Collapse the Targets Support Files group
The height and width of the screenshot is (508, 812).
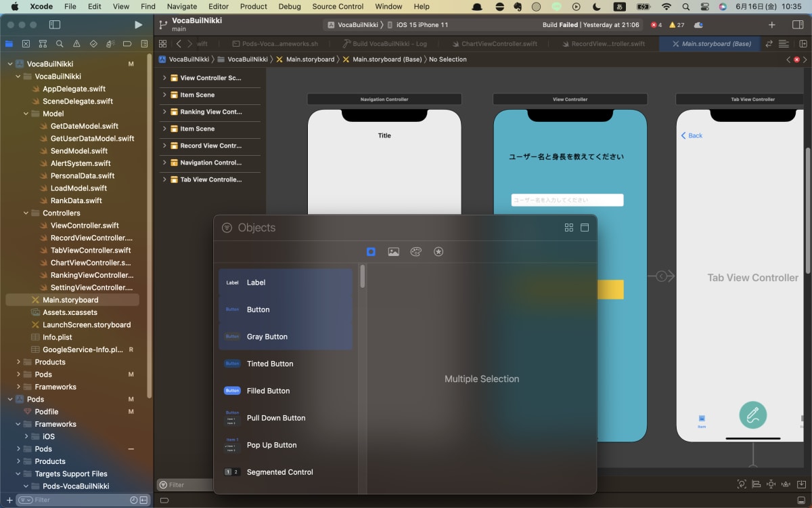tap(18, 473)
